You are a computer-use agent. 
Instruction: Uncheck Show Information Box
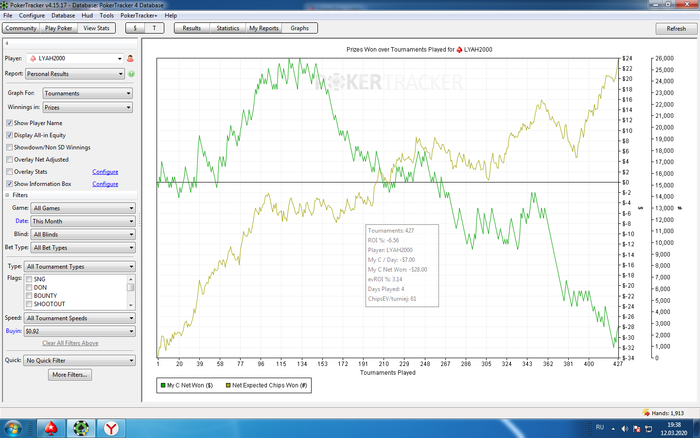pos(9,184)
